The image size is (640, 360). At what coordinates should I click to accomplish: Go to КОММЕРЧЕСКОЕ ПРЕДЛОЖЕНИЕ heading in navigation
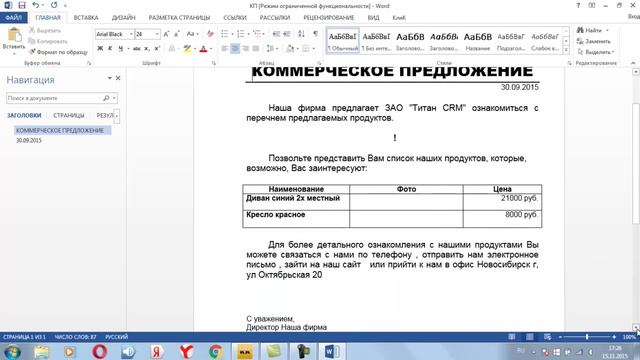[x=60, y=131]
